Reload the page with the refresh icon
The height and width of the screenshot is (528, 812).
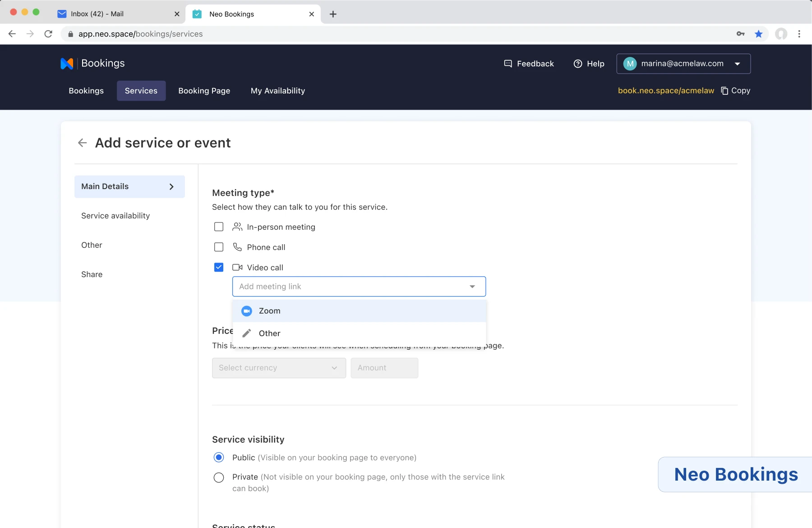point(48,34)
